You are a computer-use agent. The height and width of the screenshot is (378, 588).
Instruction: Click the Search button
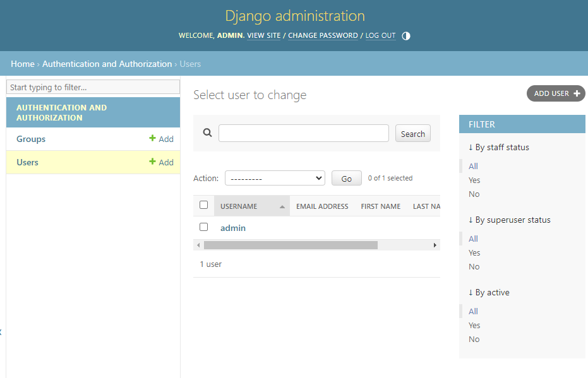[x=413, y=133]
